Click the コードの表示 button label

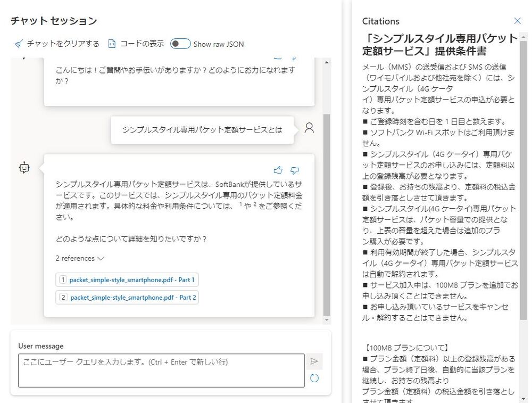click(x=142, y=44)
